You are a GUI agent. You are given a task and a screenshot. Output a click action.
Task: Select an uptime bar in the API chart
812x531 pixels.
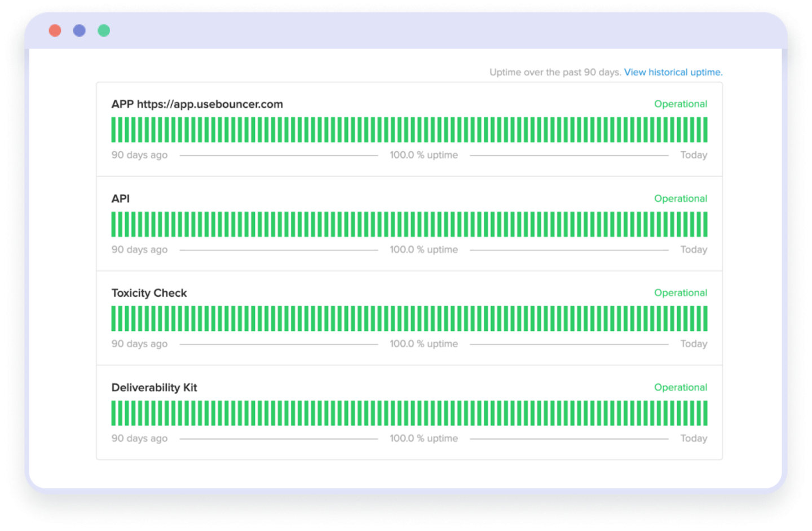click(x=410, y=224)
